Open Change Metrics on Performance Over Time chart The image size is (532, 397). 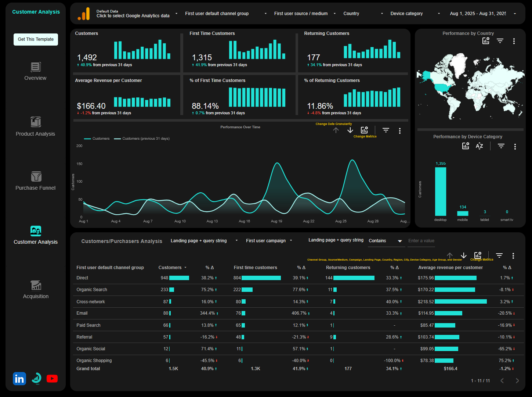pos(364,130)
